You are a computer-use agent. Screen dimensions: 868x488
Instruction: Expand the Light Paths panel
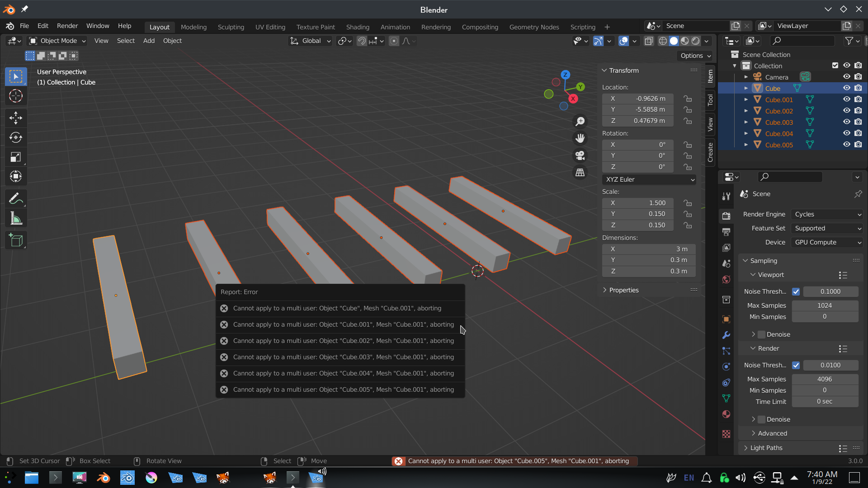[766, 448]
